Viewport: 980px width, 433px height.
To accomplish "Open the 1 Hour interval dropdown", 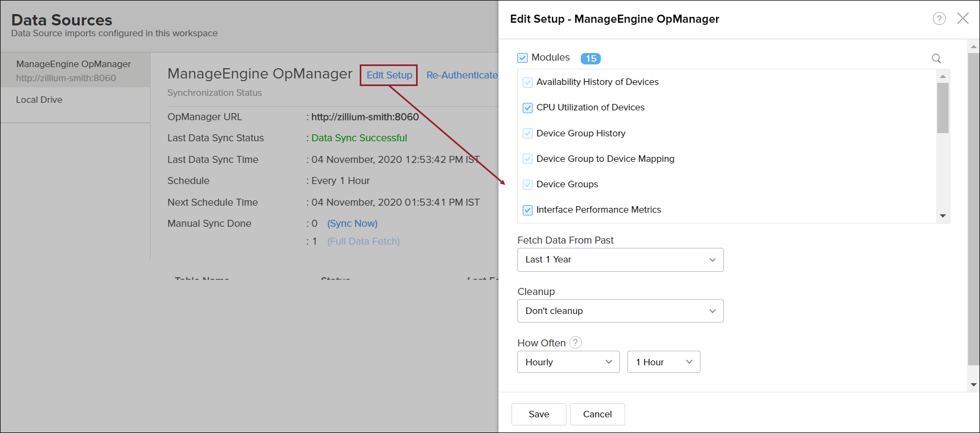I will (x=663, y=362).
